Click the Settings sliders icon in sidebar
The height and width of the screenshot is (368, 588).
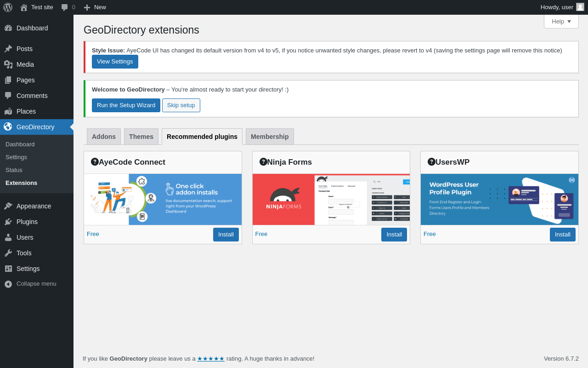(x=8, y=269)
